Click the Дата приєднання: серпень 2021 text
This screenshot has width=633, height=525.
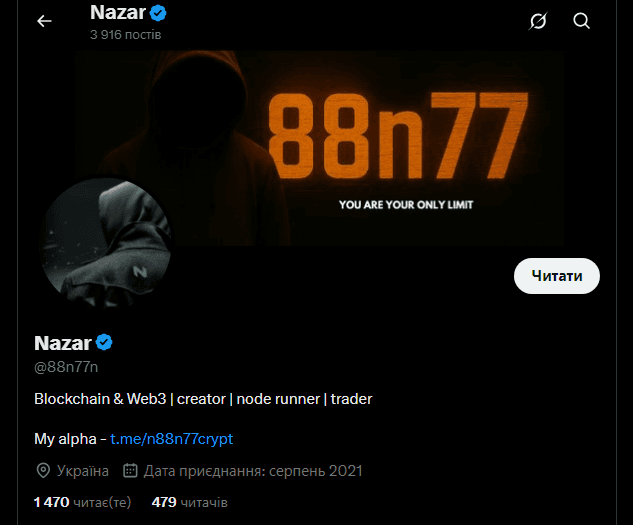(253, 471)
